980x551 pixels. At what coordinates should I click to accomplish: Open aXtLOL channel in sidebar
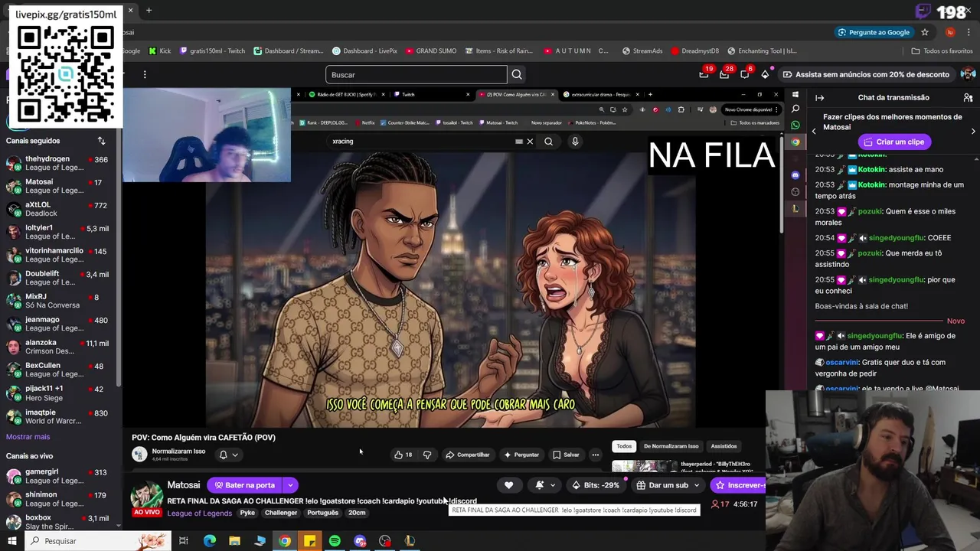58,210
